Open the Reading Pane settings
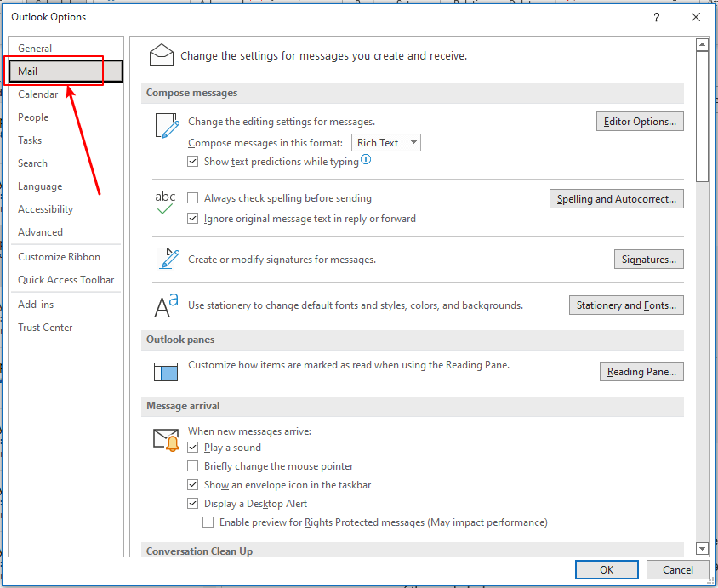 coord(641,371)
